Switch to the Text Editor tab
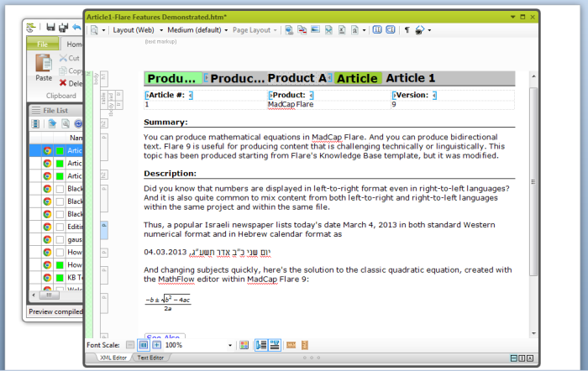This screenshot has height=371, width=588. tap(150, 358)
